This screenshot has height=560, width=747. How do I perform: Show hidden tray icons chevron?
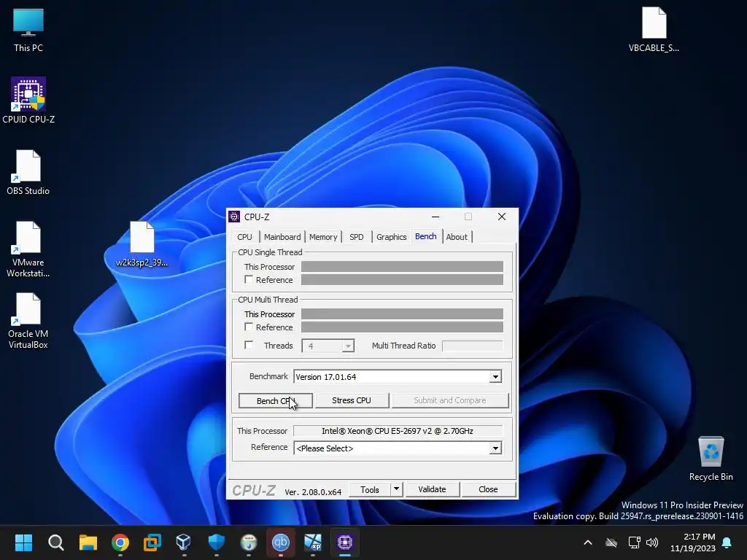(x=588, y=542)
